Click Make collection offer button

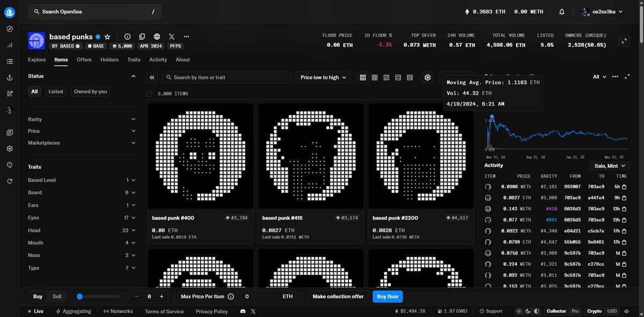pyautogui.click(x=338, y=297)
